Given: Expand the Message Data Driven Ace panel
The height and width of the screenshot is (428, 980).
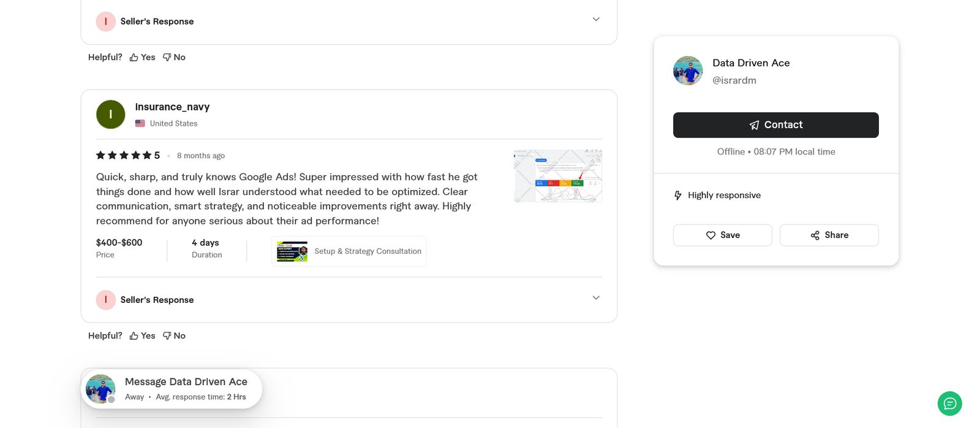Looking at the screenshot, I should tap(171, 388).
